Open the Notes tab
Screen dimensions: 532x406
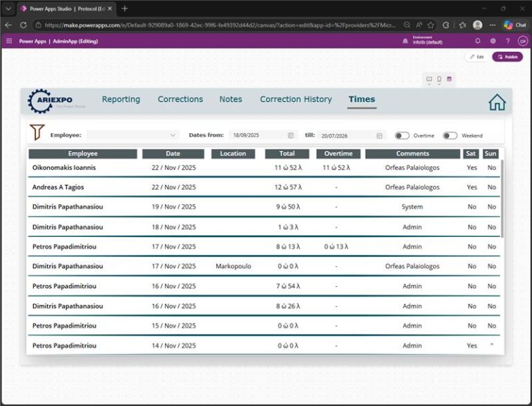tap(231, 99)
